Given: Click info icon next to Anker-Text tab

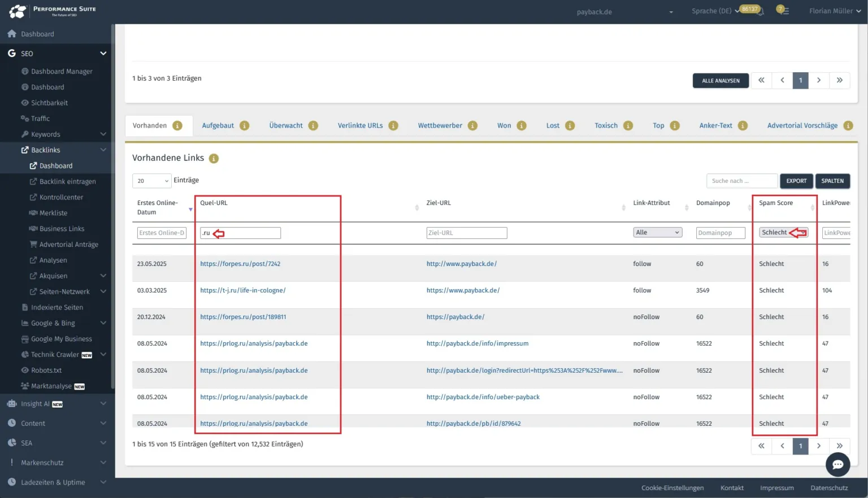Looking at the screenshot, I should click(743, 125).
